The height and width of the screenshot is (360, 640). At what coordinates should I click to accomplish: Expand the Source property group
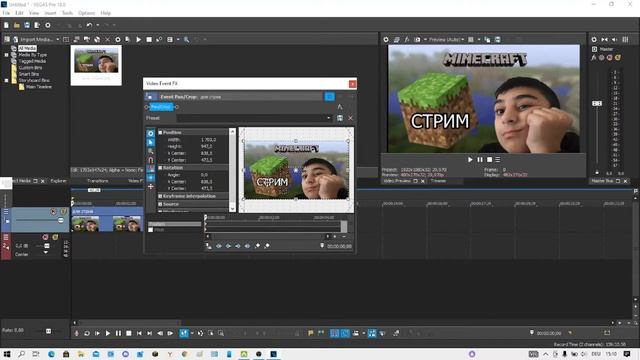(160, 204)
